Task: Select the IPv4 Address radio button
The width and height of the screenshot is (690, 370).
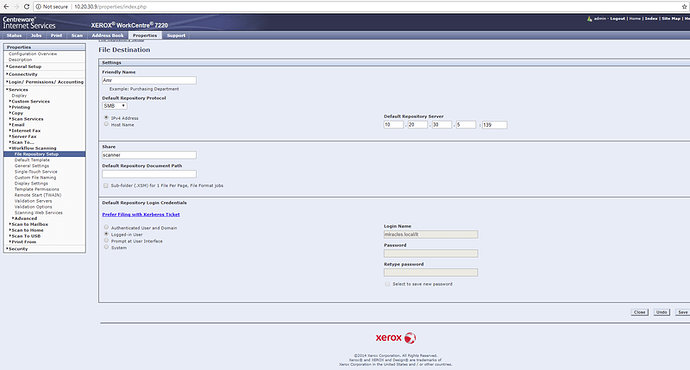Action: point(106,118)
